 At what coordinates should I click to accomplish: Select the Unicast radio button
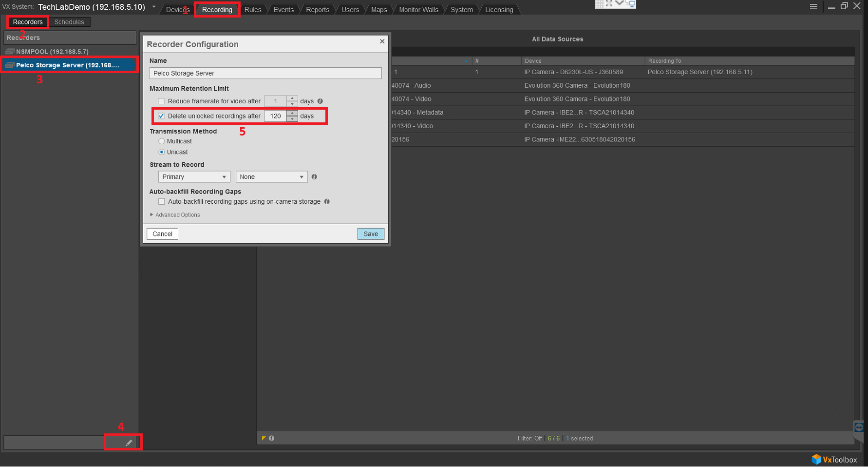coord(162,152)
